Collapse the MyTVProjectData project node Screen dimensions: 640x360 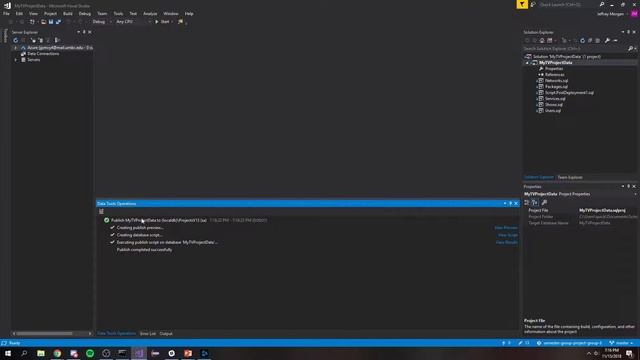coord(527,63)
